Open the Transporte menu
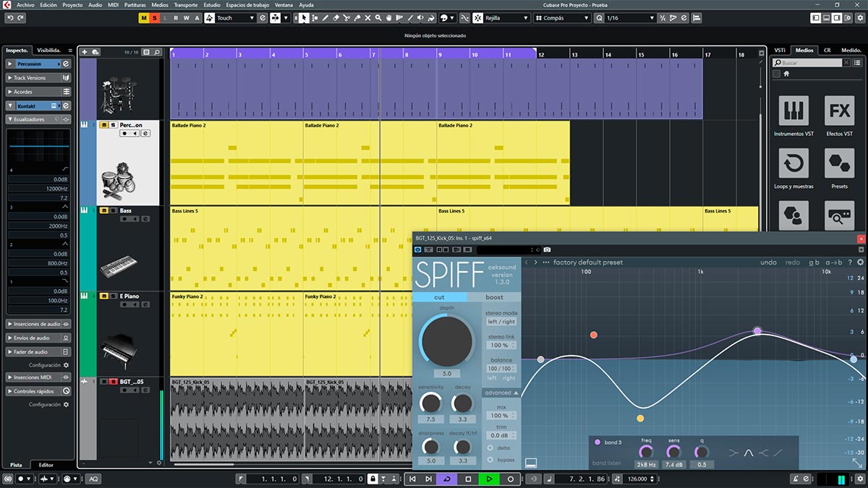 point(185,4)
